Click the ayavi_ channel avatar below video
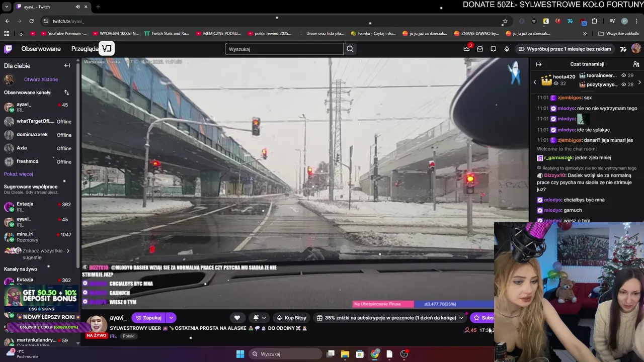 (x=96, y=324)
